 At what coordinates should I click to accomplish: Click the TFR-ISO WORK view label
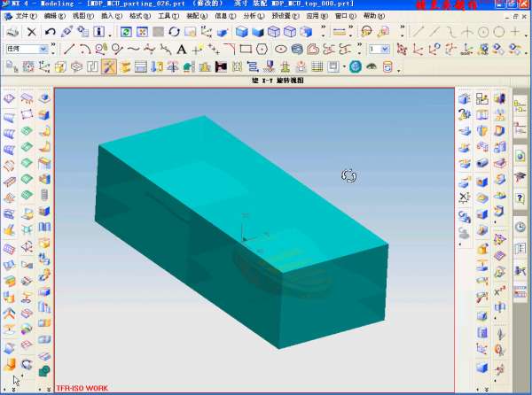click(82, 388)
